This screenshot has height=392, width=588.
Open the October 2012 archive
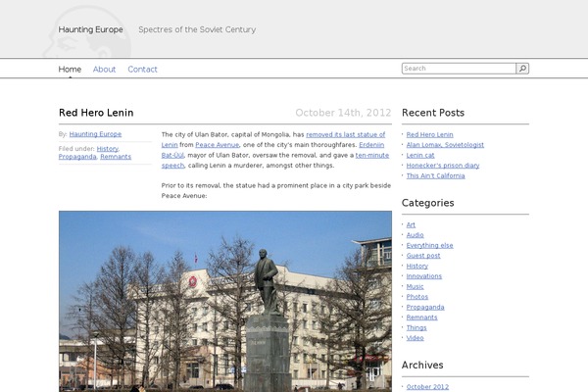click(x=427, y=386)
